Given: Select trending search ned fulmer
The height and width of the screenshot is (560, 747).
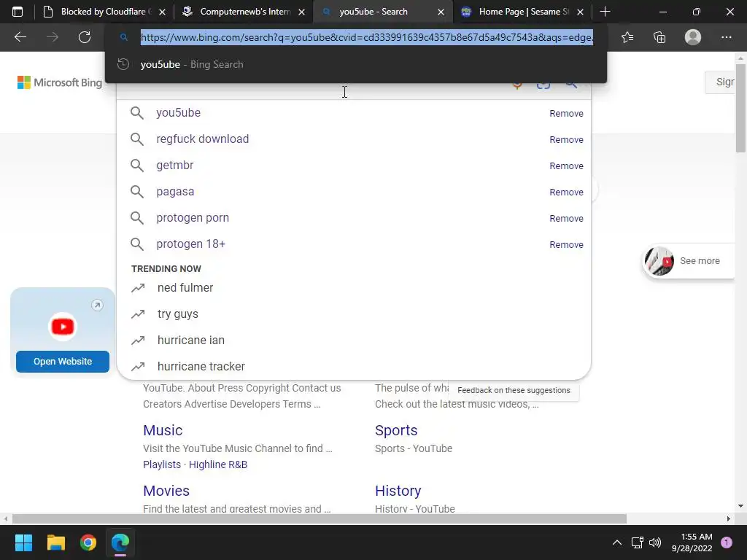Looking at the screenshot, I should (x=185, y=287).
